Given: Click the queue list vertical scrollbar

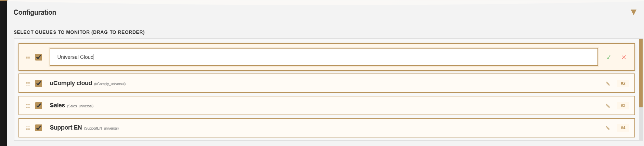Looking at the screenshot, I should (641, 74).
